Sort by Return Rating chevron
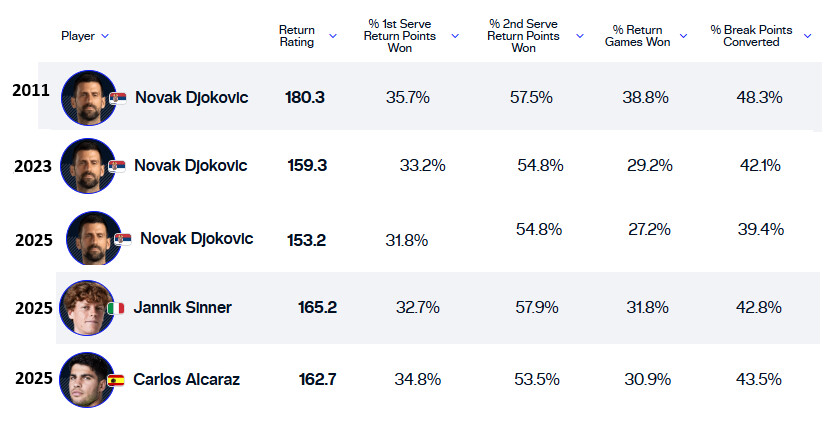 coord(332,36)
